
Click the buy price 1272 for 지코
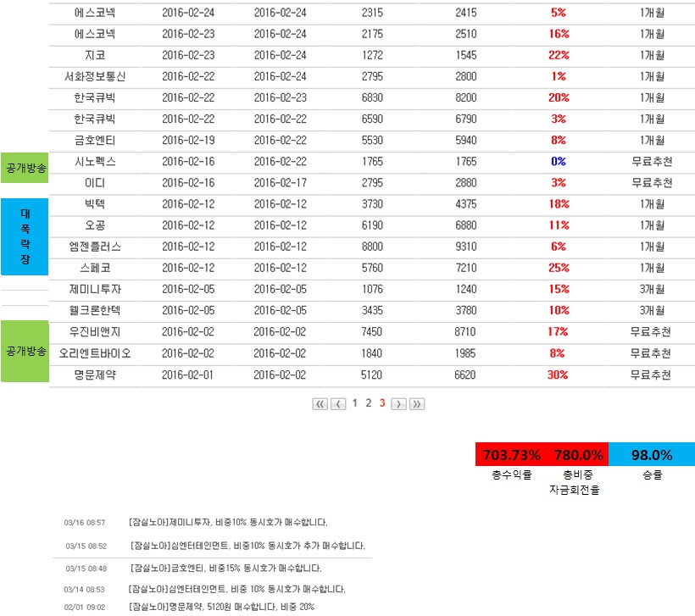pos(372,55)
